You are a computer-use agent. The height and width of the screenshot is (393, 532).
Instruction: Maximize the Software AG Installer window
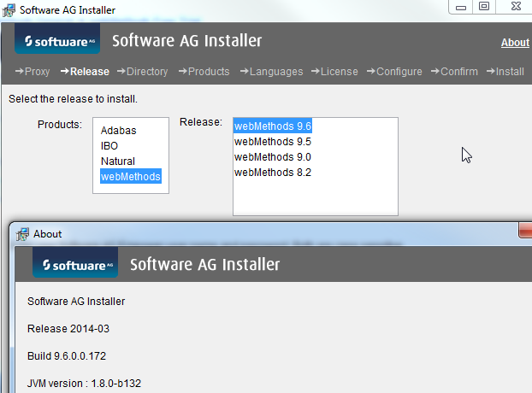pos(484,7)
